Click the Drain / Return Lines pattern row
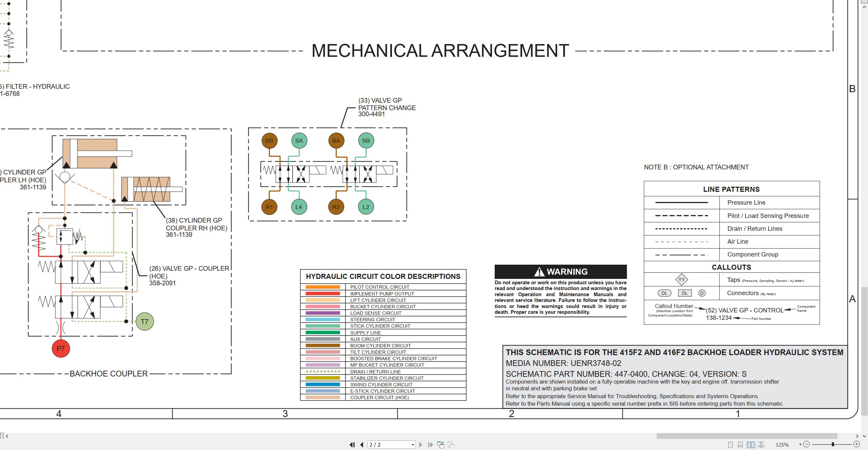The height and width of the screenshot is (450, 868). [732, 228]
